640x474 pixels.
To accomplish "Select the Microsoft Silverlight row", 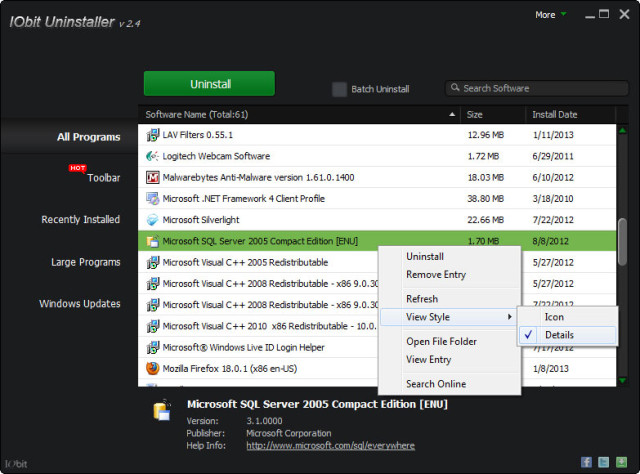I will point(377,220).
